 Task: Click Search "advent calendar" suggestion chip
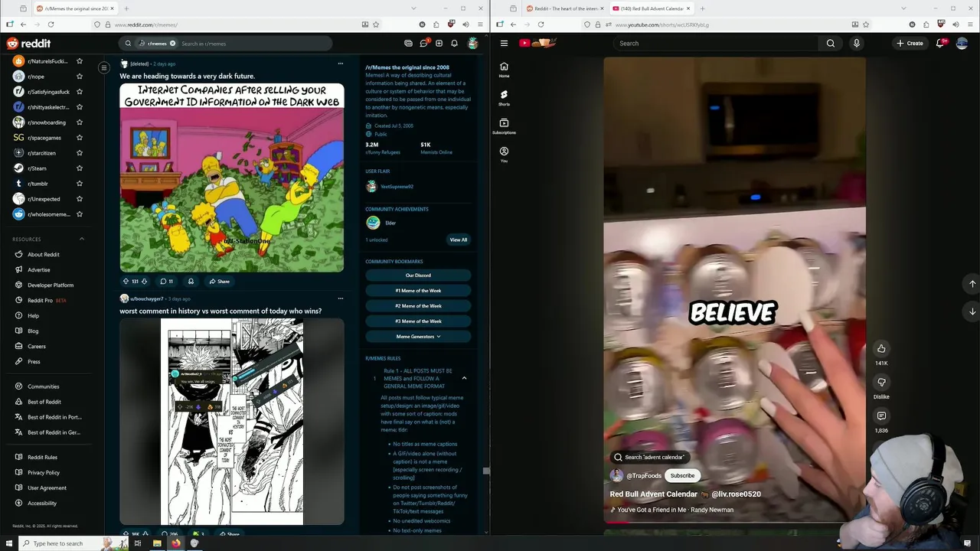[x=648, y=458]
